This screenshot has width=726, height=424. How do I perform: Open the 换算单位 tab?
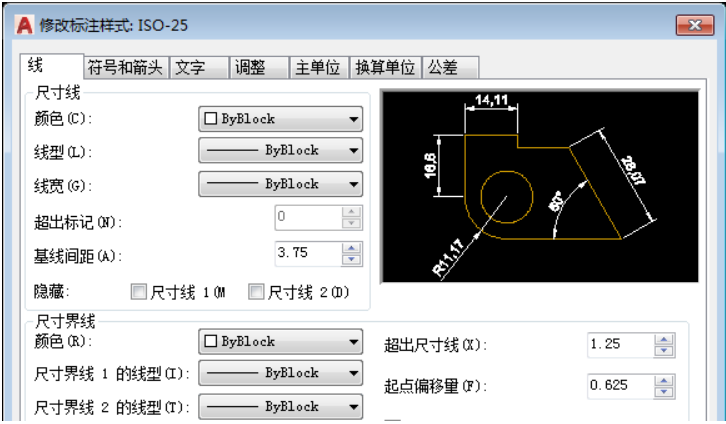point(386,67)
